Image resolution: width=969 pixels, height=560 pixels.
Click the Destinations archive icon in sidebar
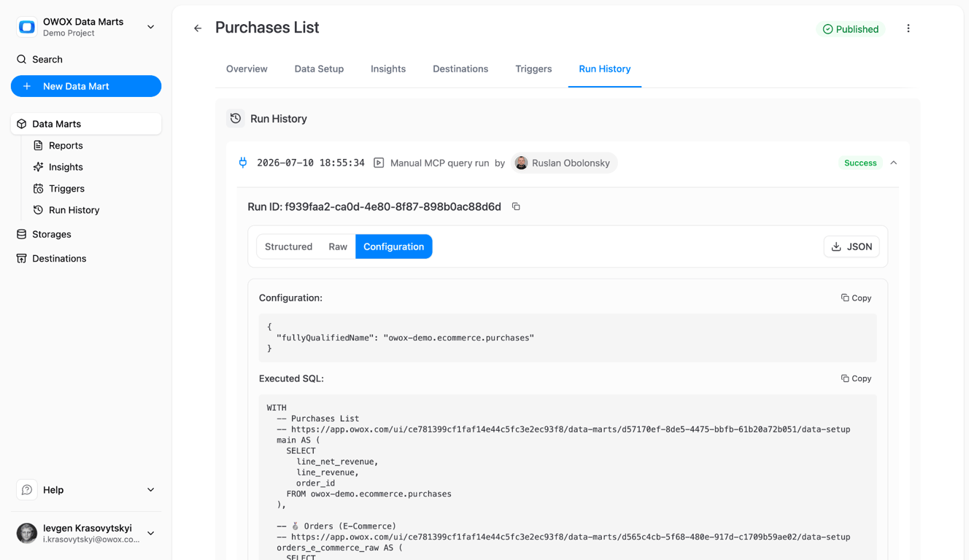pos(22,258)
